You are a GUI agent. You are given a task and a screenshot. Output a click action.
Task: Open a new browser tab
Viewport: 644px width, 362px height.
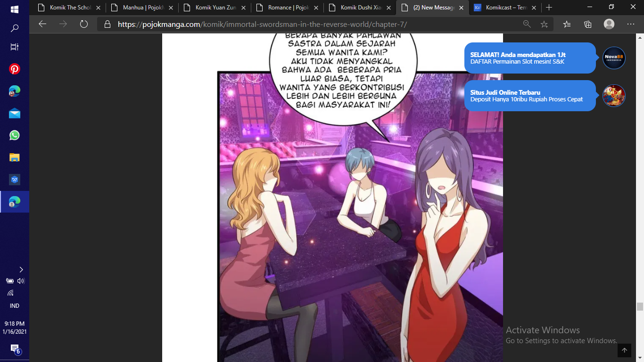point(549,8)
